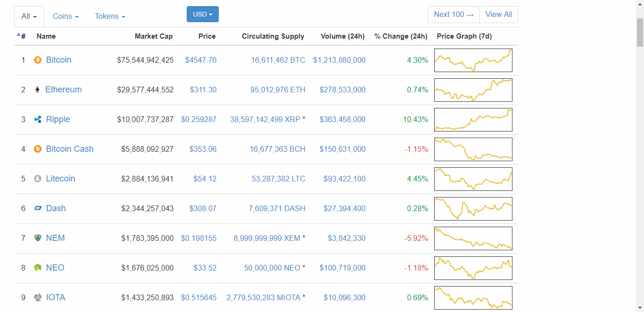Click NEO volume $100,719,000
644x312 pixels.
pyautogui.click(x=343, y=268)
